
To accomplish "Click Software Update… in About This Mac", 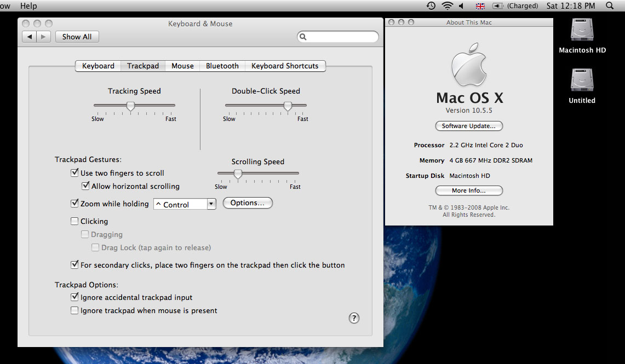I will click(469, 126).
